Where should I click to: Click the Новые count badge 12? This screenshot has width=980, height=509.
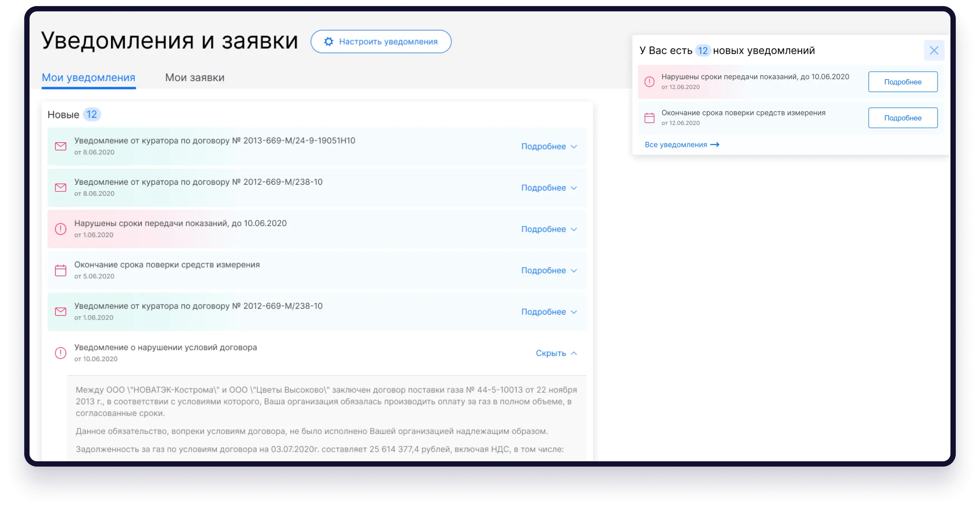coord(92,114)
